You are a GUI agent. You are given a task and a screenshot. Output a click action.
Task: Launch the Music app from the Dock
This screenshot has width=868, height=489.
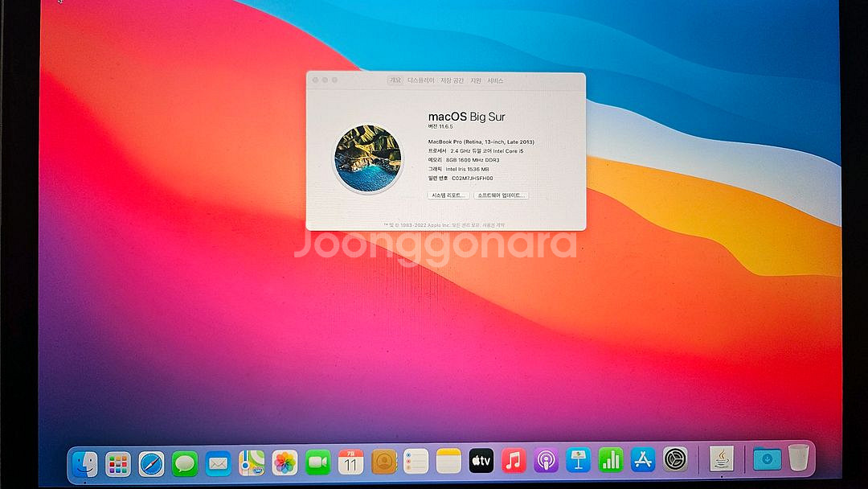[514, 460]
